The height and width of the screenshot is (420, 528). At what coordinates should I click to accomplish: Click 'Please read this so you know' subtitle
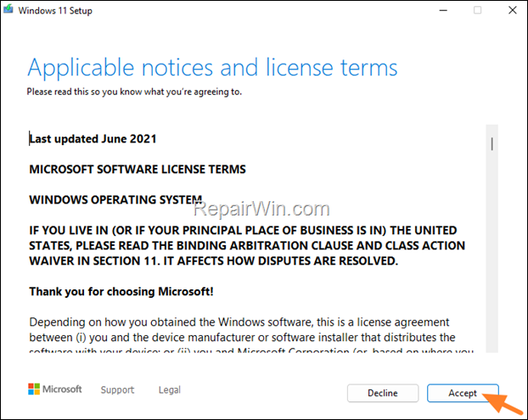coord(134,92)
